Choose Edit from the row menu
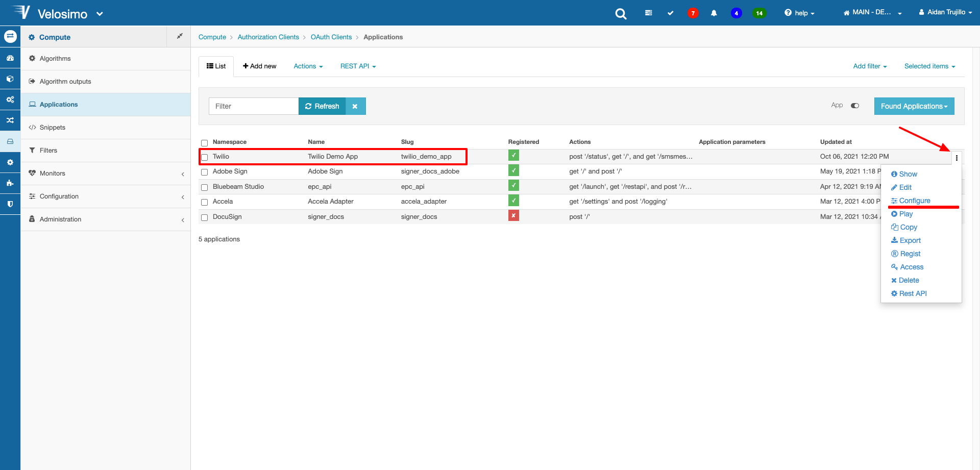 pyautogui.click(x=901, y=187)
